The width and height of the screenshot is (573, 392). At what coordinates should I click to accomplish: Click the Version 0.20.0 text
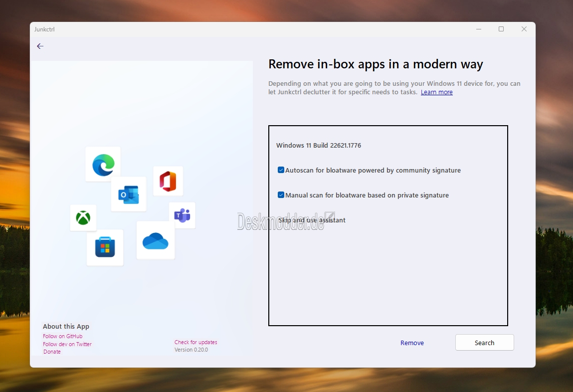[191, 350]
